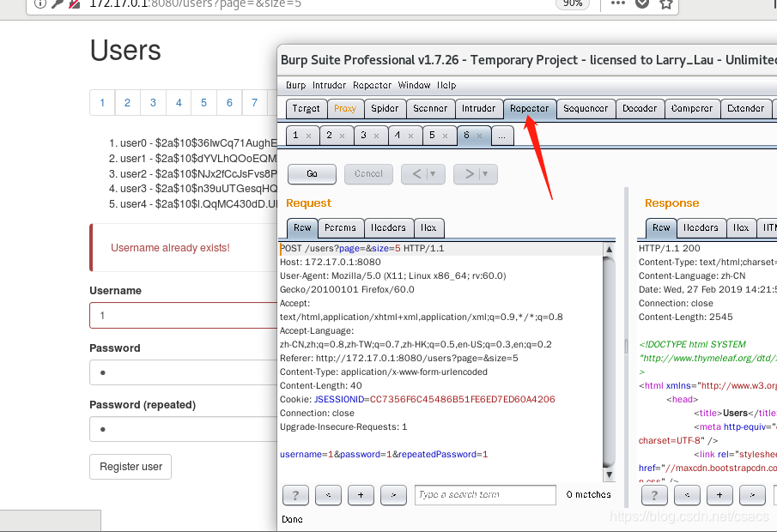Click request search previous '<' button
777x532 pixels.
(x=328, y=495)
